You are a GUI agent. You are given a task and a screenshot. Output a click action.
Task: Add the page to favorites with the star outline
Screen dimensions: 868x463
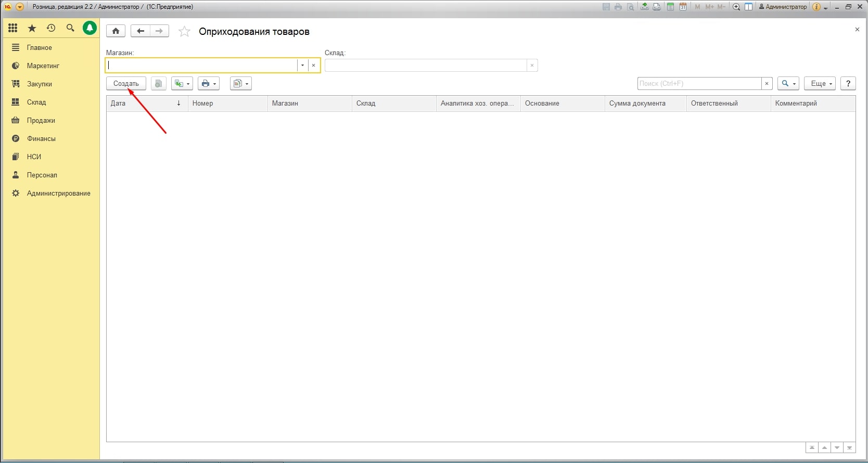pyautogui.click(x=184, y=32)
